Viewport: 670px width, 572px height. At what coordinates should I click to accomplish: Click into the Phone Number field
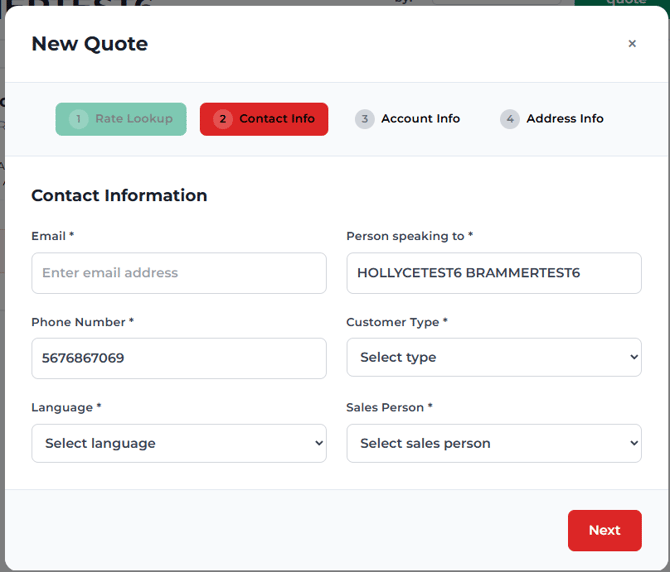click(x=179, y=358)
